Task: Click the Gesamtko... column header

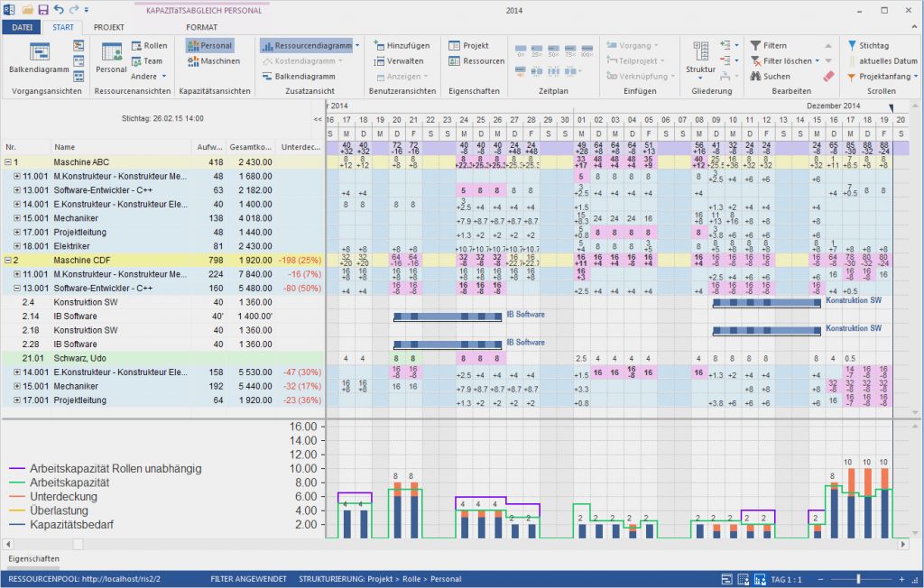Action: pyautogui.click(x=251, y=147)
